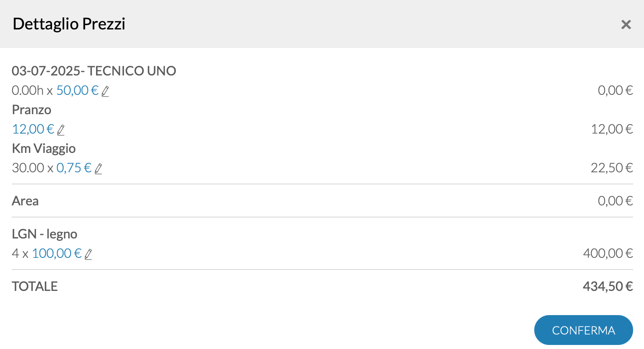Open the blue 50,00 € hourly price link

(x=77, y=90)
